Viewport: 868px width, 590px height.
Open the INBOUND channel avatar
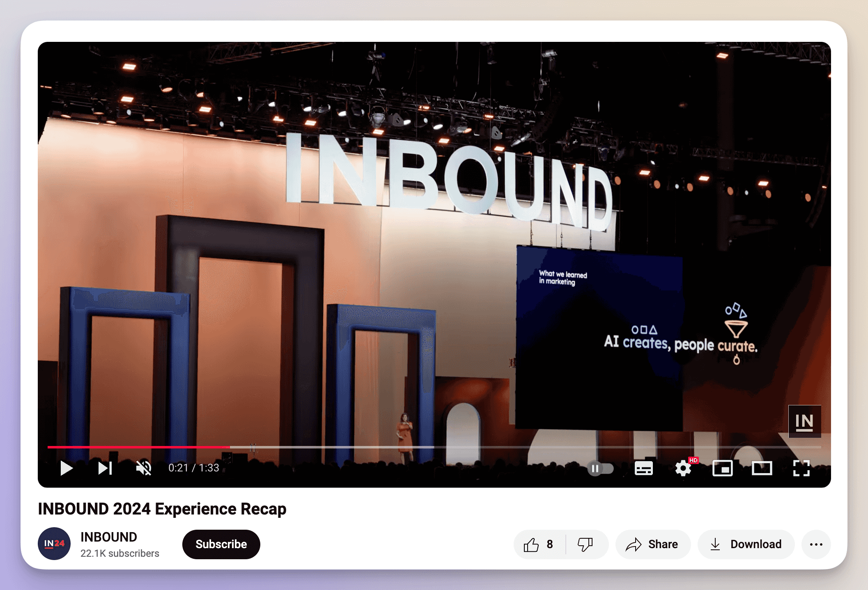(54, 544)
